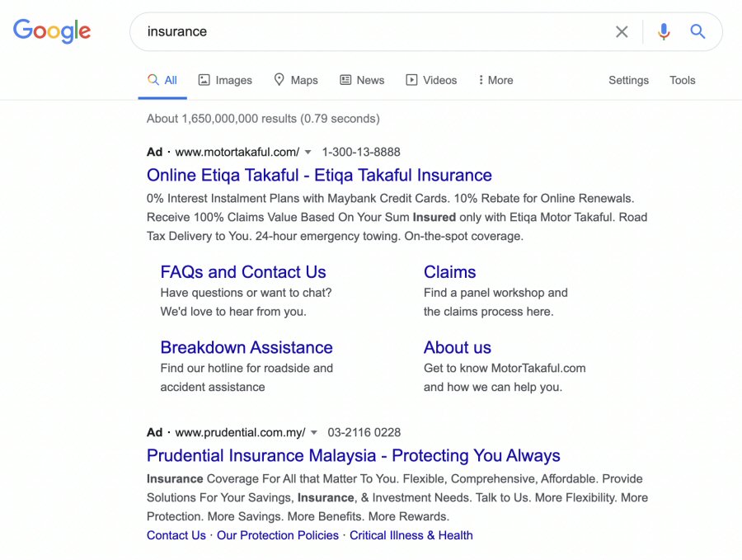
Task: Open Prudential Insurance Malaysia ad link
Action: [353, 455]
